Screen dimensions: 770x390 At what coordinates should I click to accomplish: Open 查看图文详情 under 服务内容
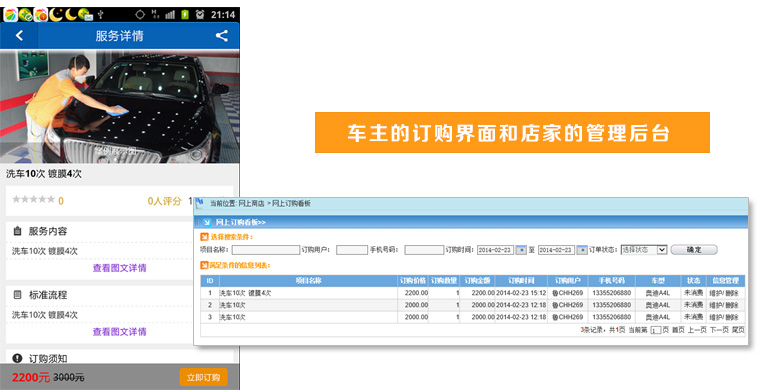coord(119,268)
